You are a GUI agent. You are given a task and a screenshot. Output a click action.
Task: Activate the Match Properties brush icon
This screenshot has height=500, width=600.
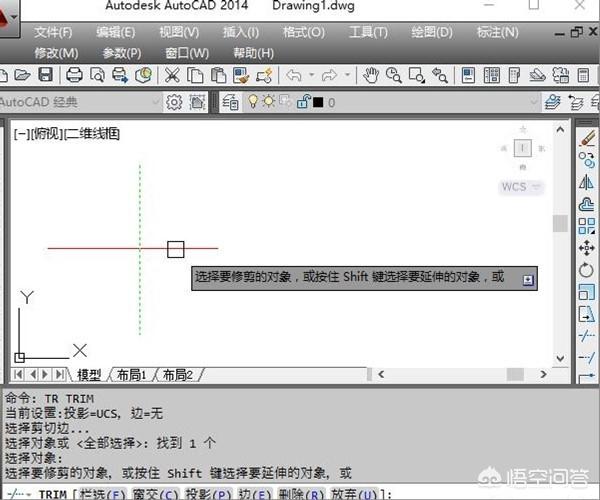tap(241, 75)
